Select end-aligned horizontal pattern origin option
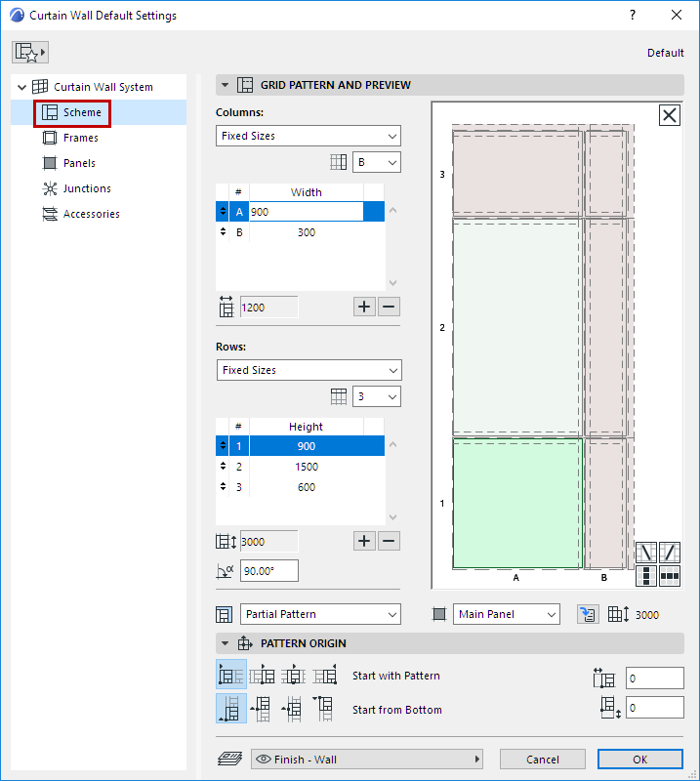700x781 pixels. [x=325, y=675]
